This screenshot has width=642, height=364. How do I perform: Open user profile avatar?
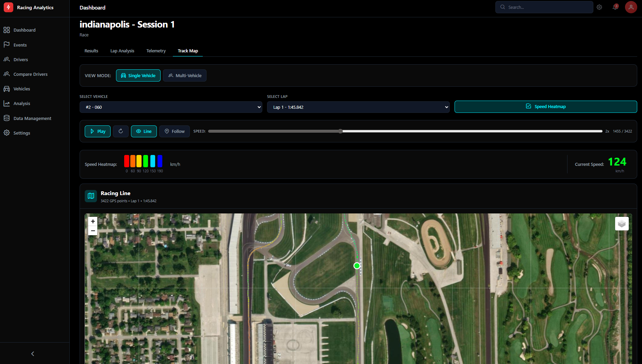point(631,7)
